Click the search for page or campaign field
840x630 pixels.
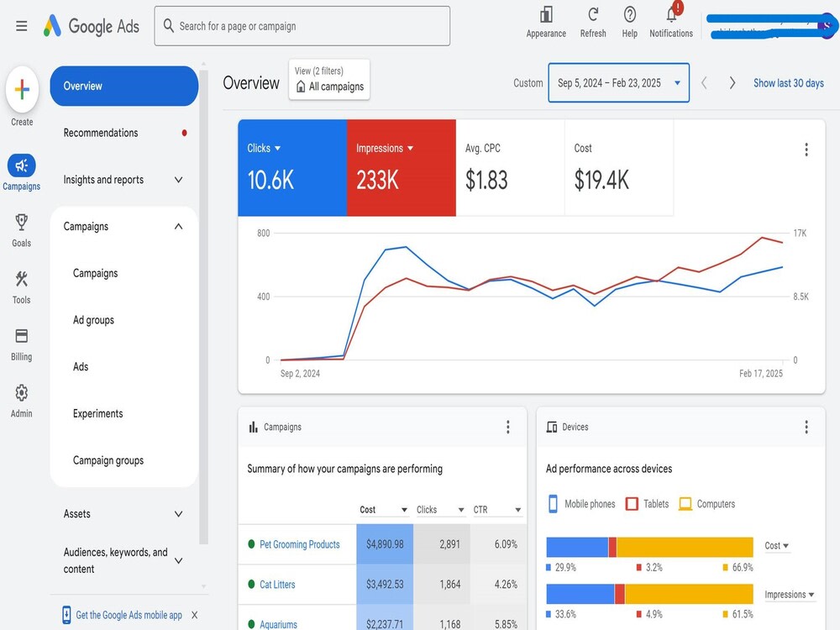pyautogui.click(x=302, y=26)
